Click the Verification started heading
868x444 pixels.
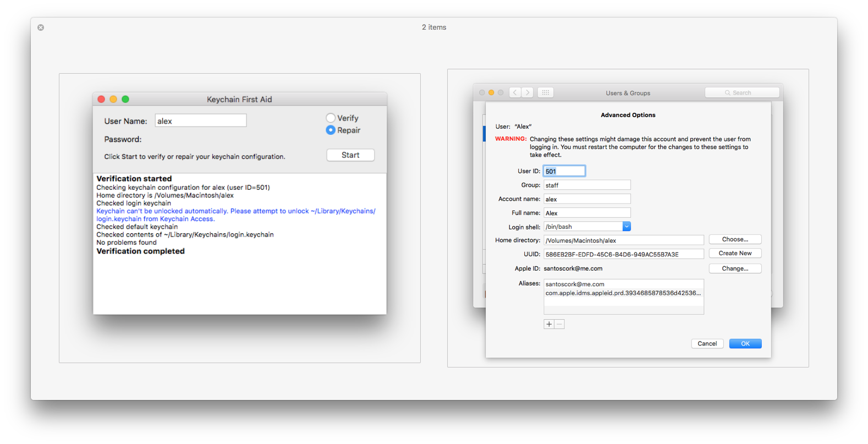[x=134, y=178]
